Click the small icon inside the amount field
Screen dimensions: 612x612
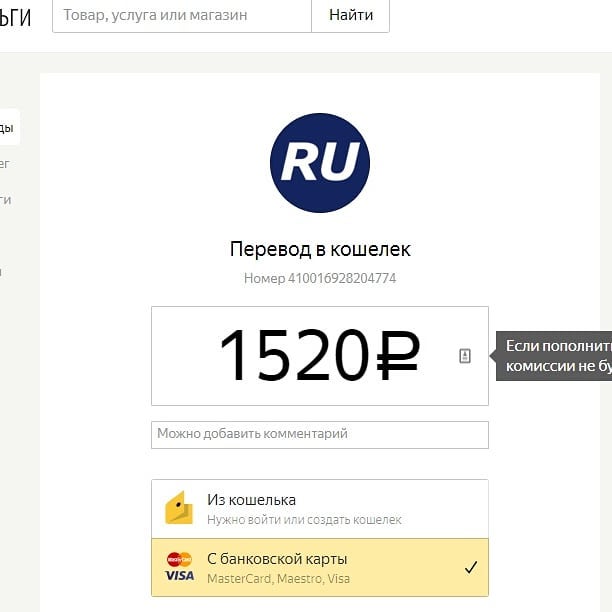[x=464, y=356]
